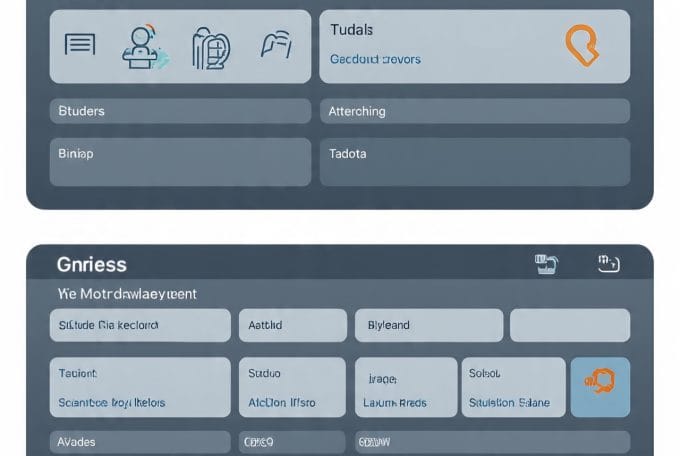
Task: Click the lined list icon in the top card
Action: (x=80, y=45)
